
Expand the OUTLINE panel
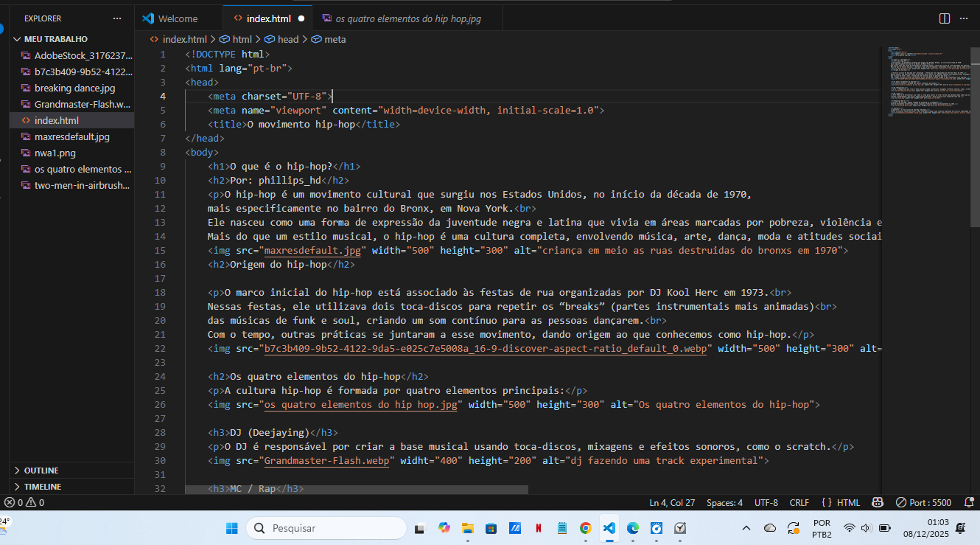click(41, 471)
